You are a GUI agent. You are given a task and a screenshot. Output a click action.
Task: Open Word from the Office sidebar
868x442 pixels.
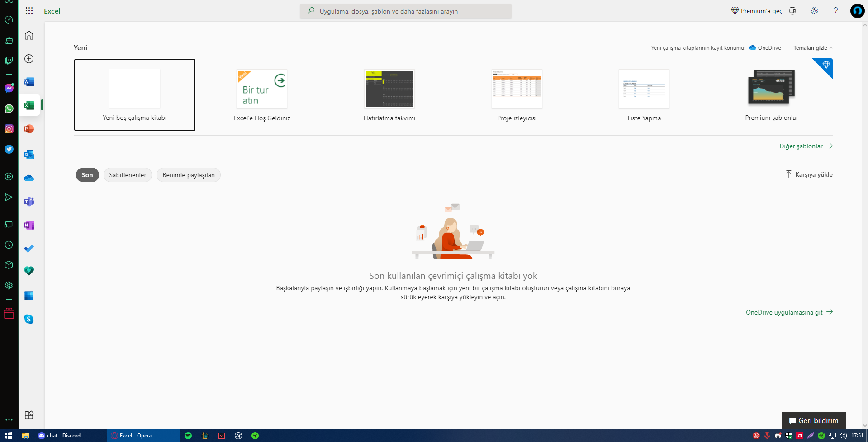coord(29,82)
